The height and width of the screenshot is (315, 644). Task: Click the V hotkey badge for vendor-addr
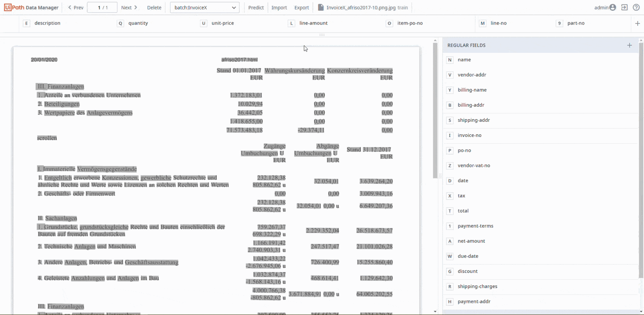point(450,75)
